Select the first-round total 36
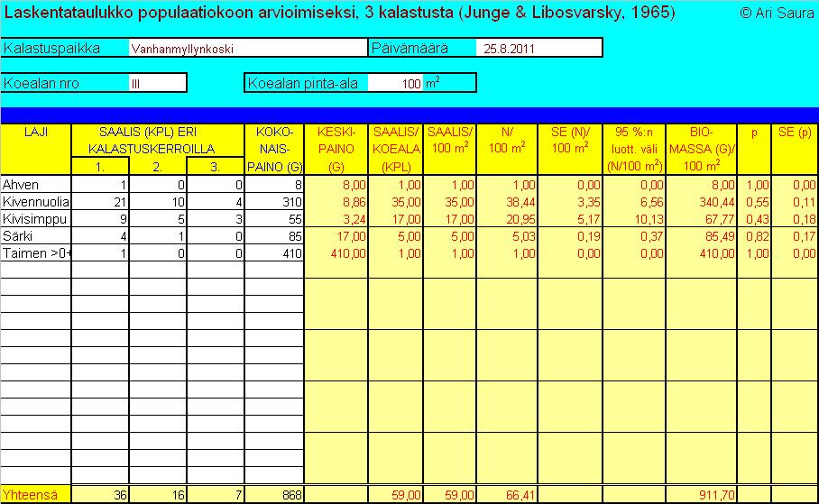 [x=100, y=495]
